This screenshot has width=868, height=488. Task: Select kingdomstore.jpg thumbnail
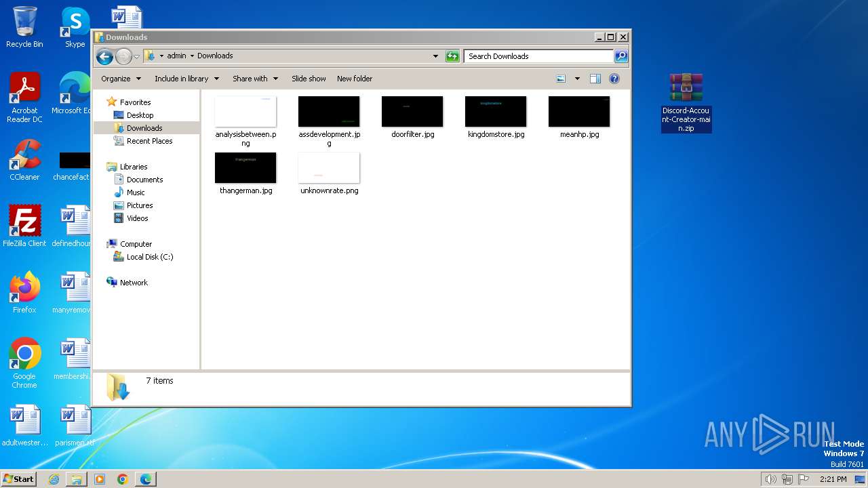(496, 112)
